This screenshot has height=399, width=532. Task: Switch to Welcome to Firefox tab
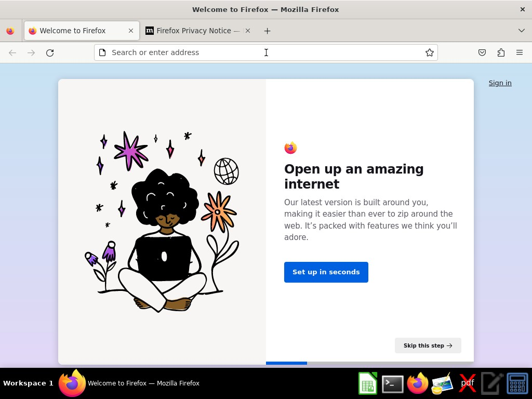point(82,31)
